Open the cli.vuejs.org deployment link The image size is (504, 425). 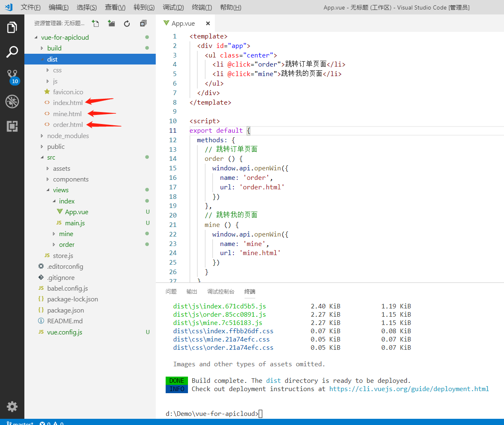(409, 389)
